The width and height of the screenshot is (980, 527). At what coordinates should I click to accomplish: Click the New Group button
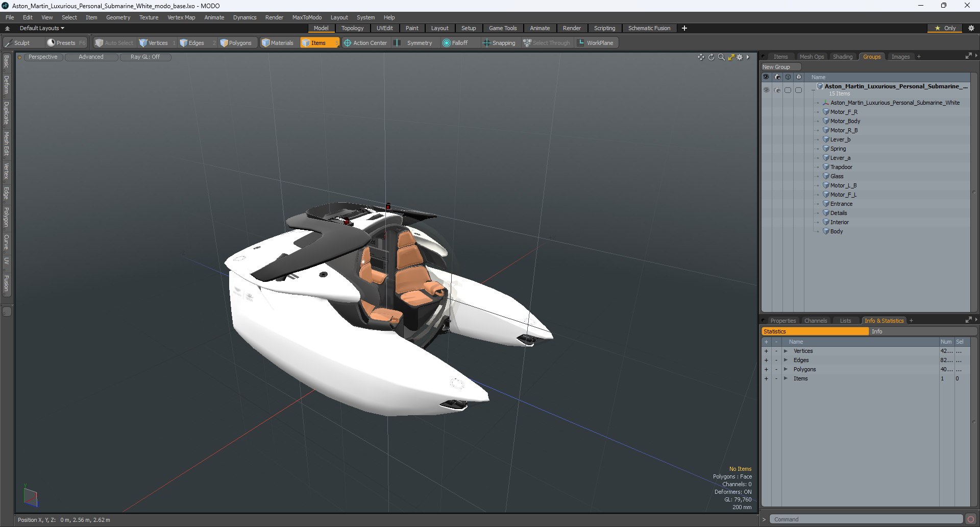(780, 67)
